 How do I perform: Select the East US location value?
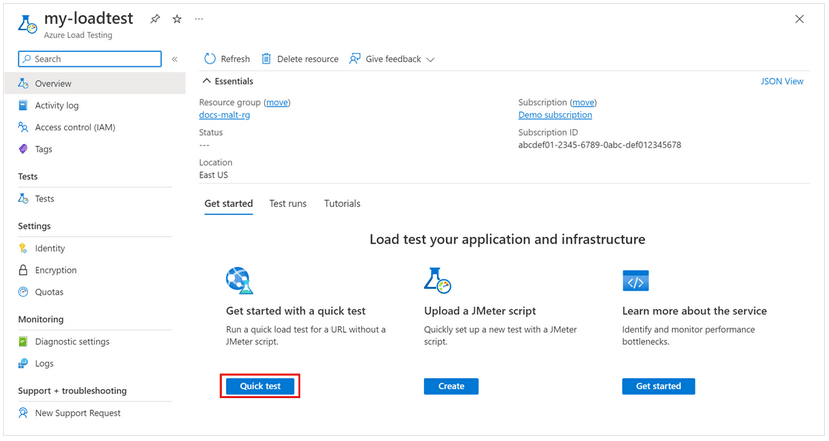[x=214, y=175]
